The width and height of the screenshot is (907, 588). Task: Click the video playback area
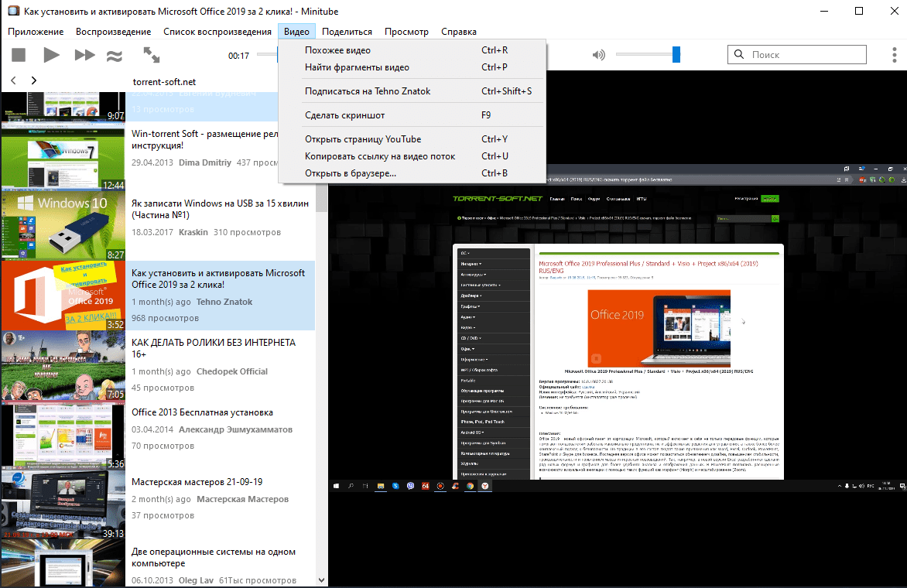point(618,330)
